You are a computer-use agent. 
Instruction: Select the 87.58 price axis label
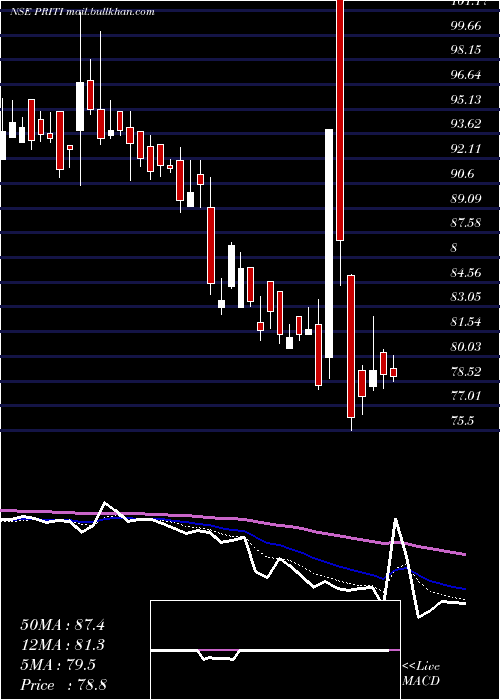[466, 222]
